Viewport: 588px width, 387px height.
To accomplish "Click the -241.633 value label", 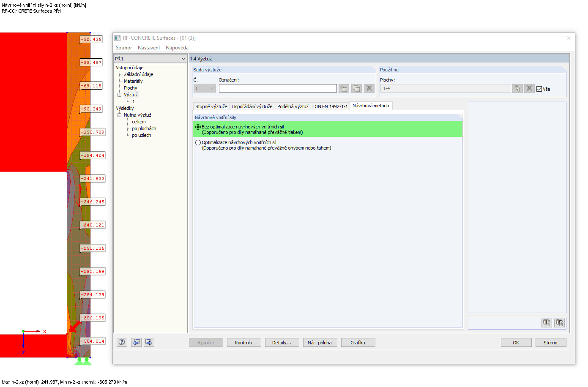I will (93, 179).
